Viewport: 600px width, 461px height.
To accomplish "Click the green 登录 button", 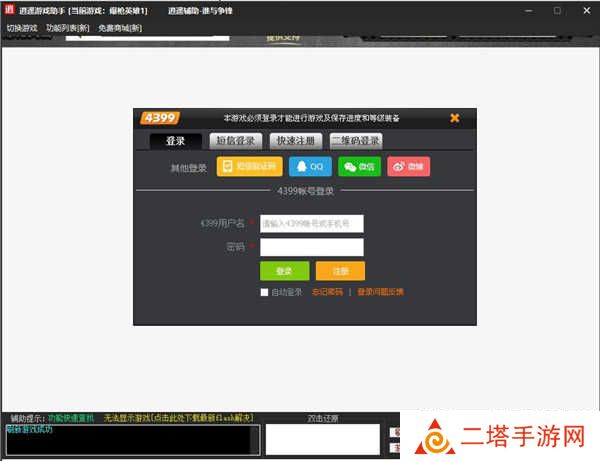I will click(x=285, y=271).
